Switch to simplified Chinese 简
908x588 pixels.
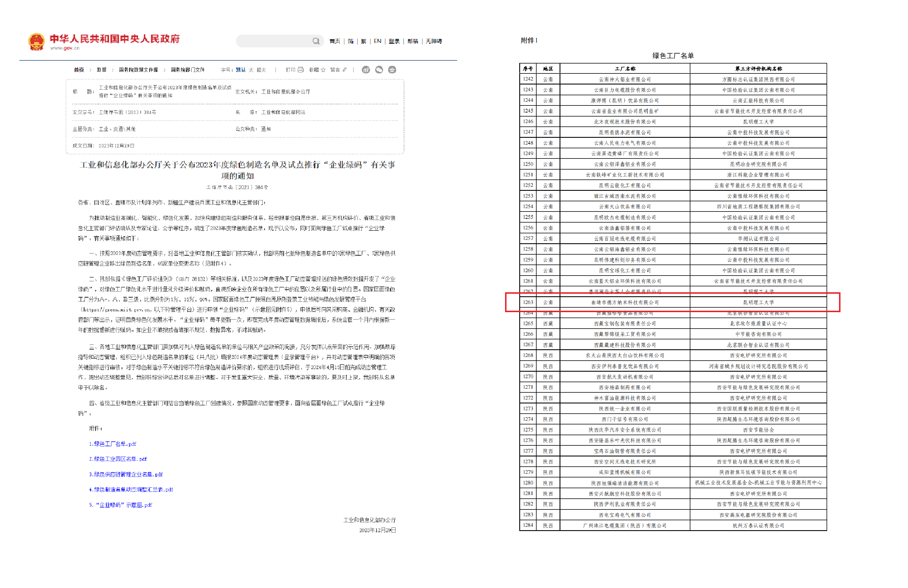tap(351, 41)
